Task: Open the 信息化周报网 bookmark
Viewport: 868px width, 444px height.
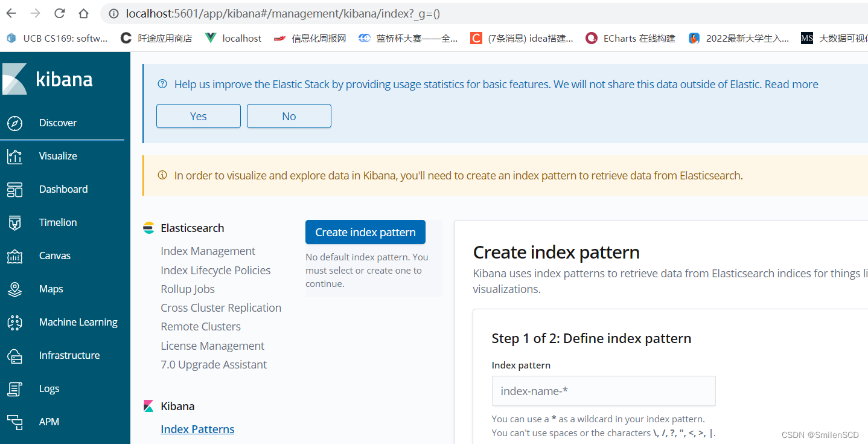Action: [x=310, y=38]
